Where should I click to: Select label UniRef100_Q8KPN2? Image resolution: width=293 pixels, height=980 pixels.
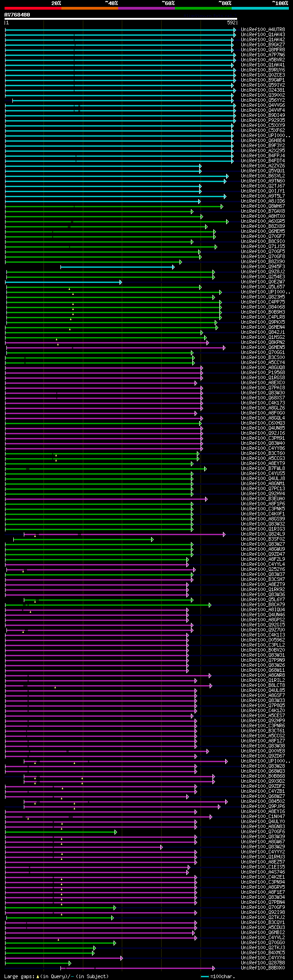pyautogui.click(x=263, y=343)
